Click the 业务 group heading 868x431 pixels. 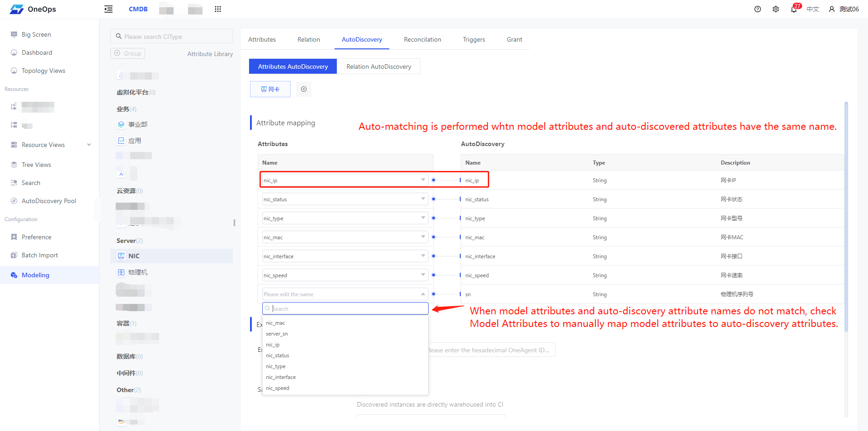[126, 109]
